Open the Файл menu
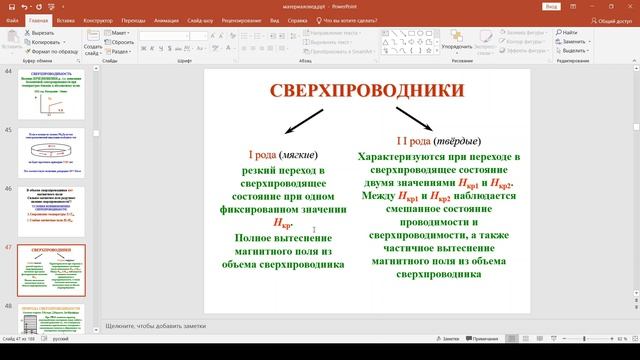The width and height of the screenshot is (640, 360). click(x=12, y=20)
